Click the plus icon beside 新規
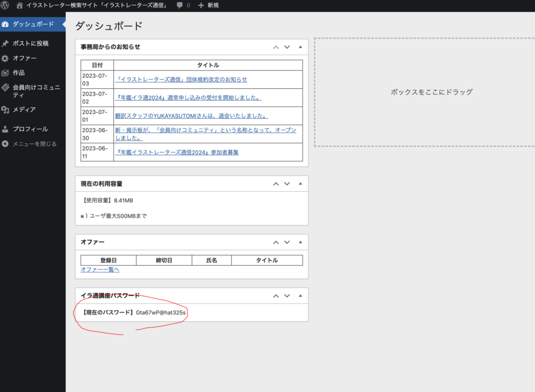 pyautogui.click(x=201, y=5)
